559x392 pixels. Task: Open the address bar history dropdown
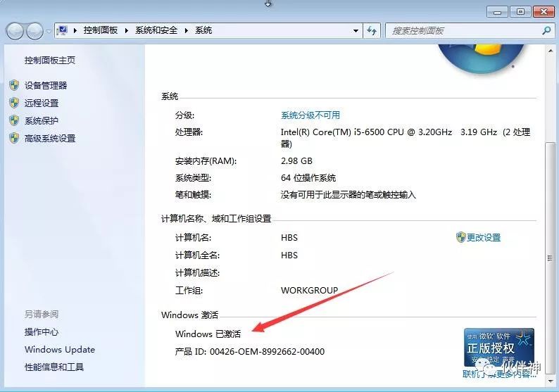356,31
